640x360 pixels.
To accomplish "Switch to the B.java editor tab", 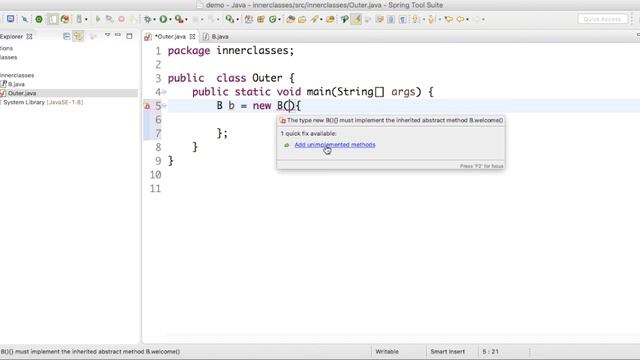I will [x=216, y=37].
